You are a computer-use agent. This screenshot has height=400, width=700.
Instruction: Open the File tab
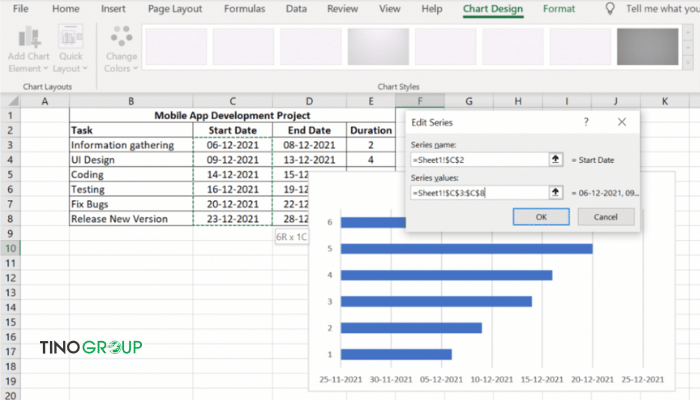[21, 8]
